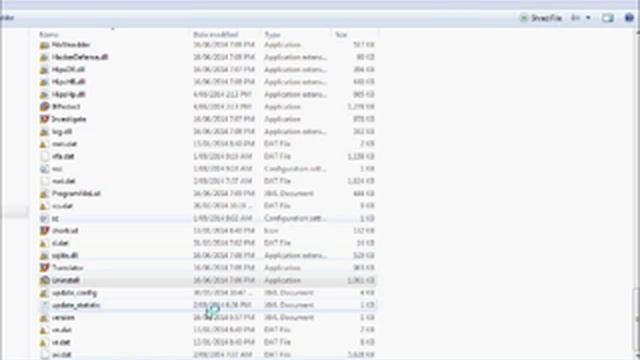640x360 pixels.
Task: Click the change view icon in toolbar
Action: pos(576,18)
